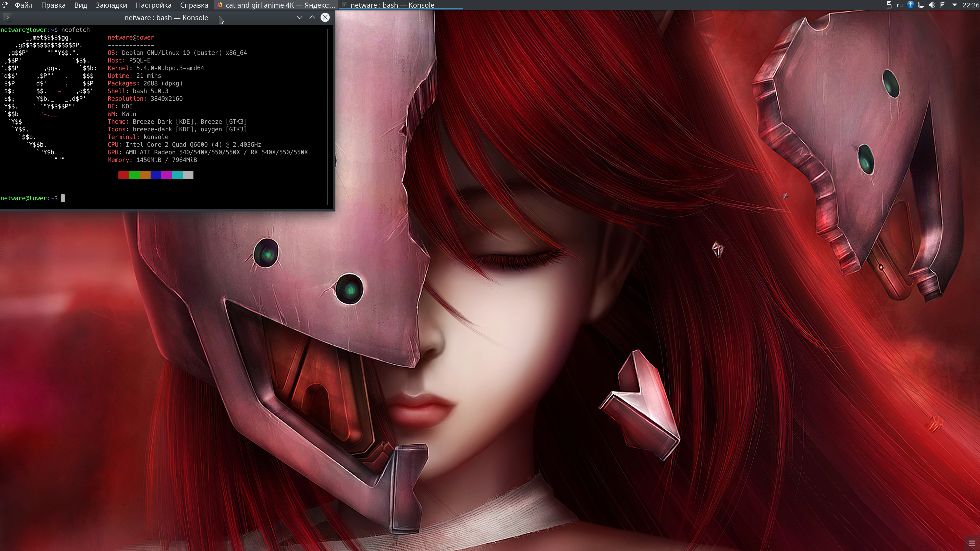
Task: Click the removable device notifier tray icon
Action: [x=889, y=5]
